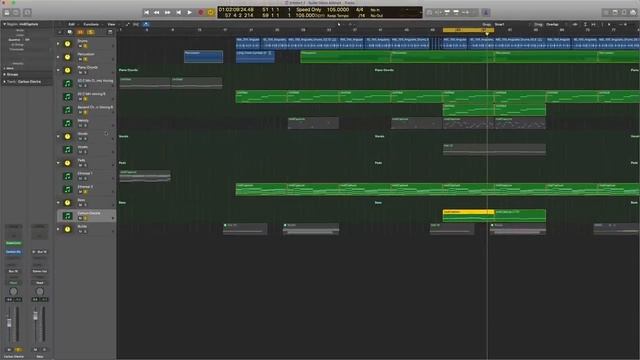Image resolution: width=640 pixels, height=360 pixels.
Task: Toggle the yellow Cycle mode button
Action: (211, 13)
